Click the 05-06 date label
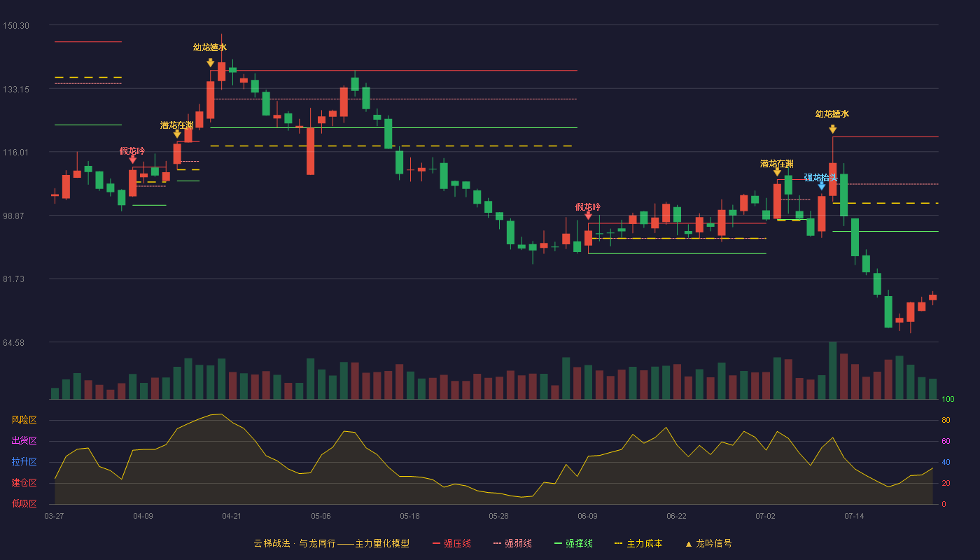The width and height of the screenshot is (980, 560). (321, 516)
